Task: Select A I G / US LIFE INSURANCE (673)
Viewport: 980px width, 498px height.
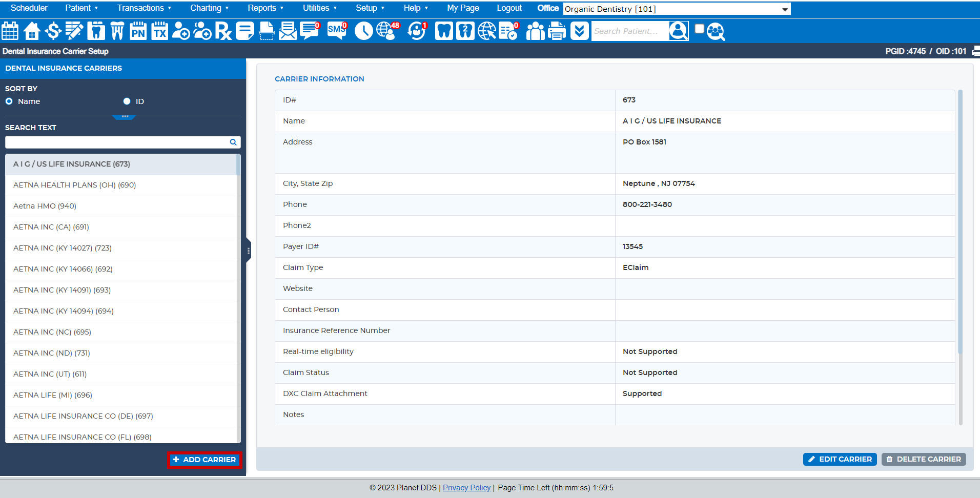Action: [x=120, y=164]
